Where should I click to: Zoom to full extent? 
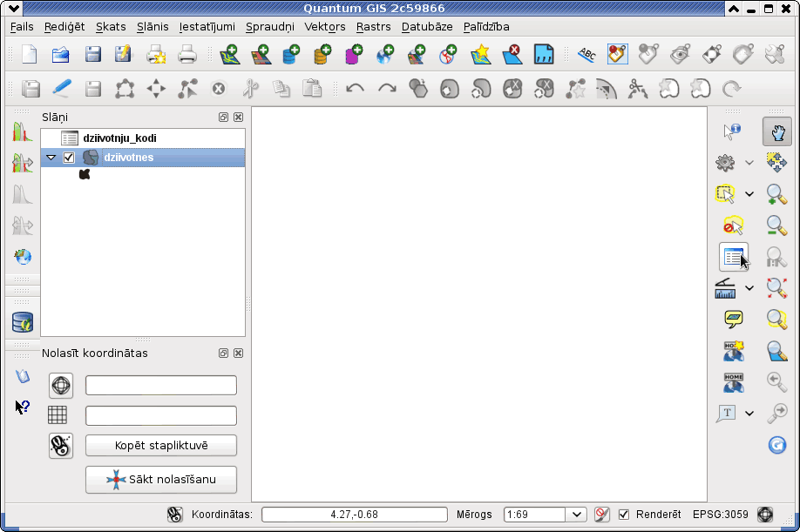(776, 288)
